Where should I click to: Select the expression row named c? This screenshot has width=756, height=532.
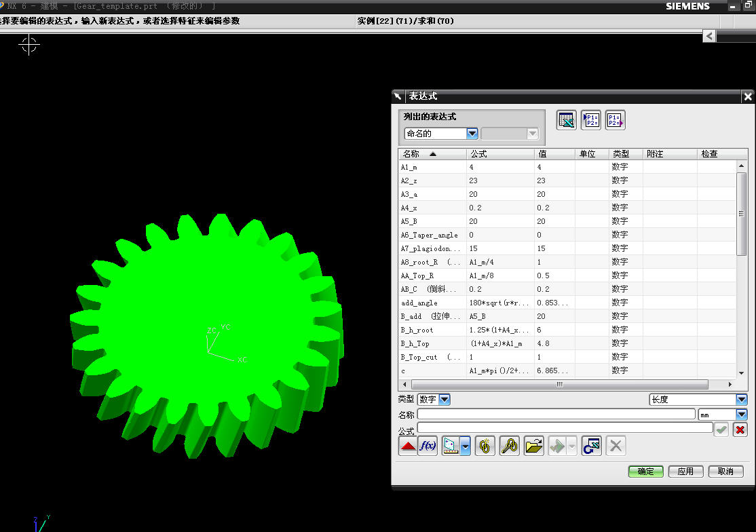[567, 370]
